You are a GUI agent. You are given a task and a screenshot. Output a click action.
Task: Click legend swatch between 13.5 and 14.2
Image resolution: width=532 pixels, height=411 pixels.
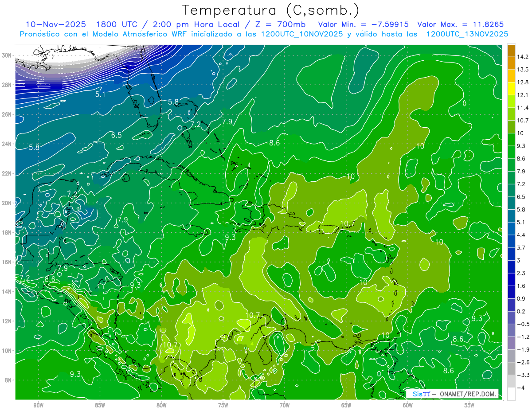click(x=511, y=63)
